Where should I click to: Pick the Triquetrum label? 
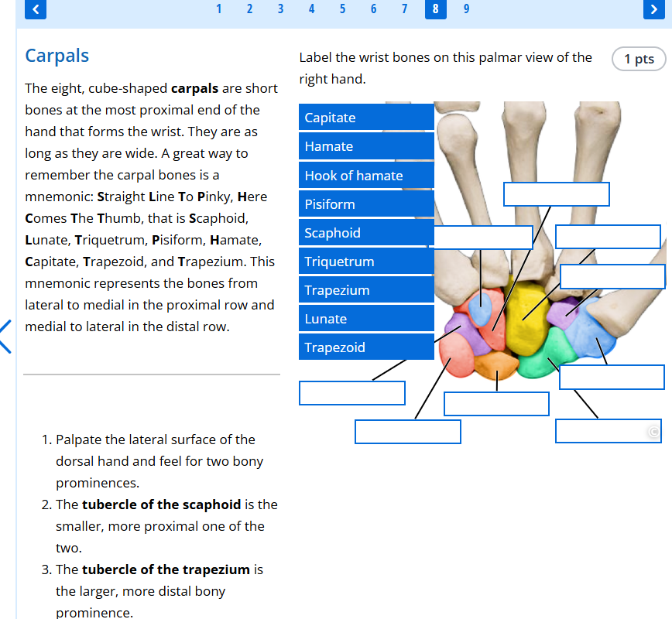pyautogui.click(x=365, y=261)
